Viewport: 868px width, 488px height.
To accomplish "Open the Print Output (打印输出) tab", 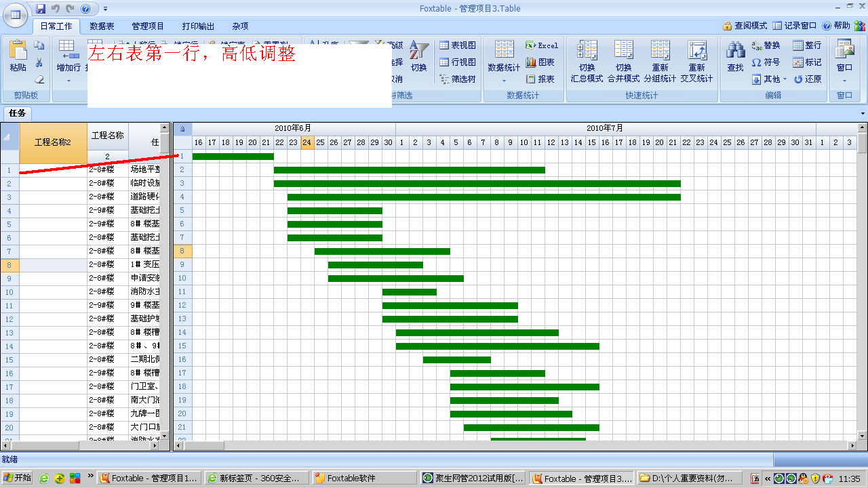I will point(198,26).
